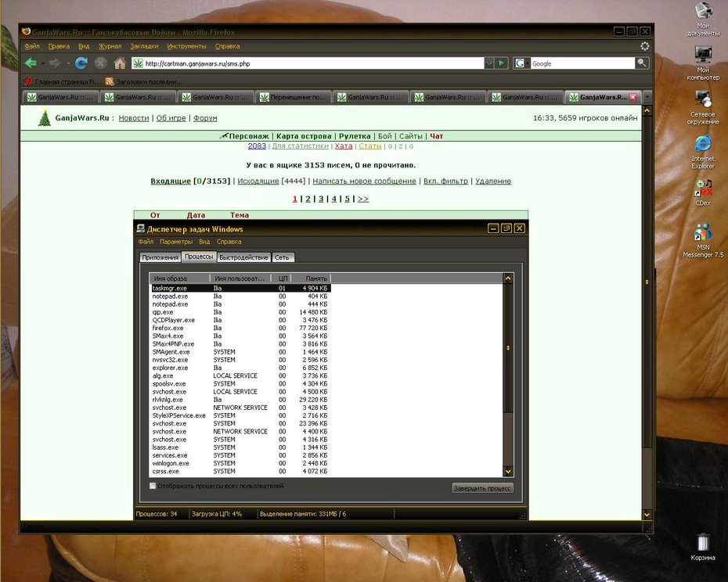The image size is (728, 582).
Task: Open forward button history dropdown arrow
Action: tap(68, 63)
